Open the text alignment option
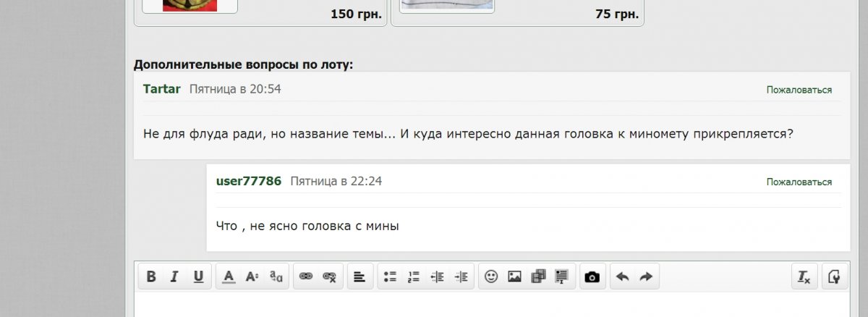The width and height of the screenshot is (868, 317). click(x=359, y=276)
